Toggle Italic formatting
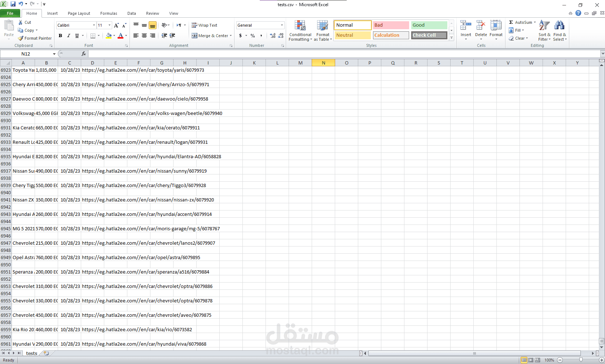 coord(69,36)
